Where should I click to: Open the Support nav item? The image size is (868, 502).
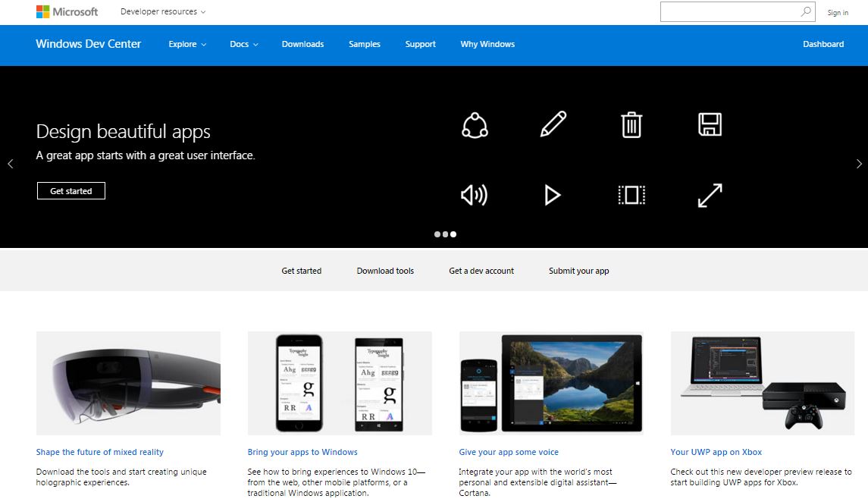pyautogui.click(x=420, y=44)
